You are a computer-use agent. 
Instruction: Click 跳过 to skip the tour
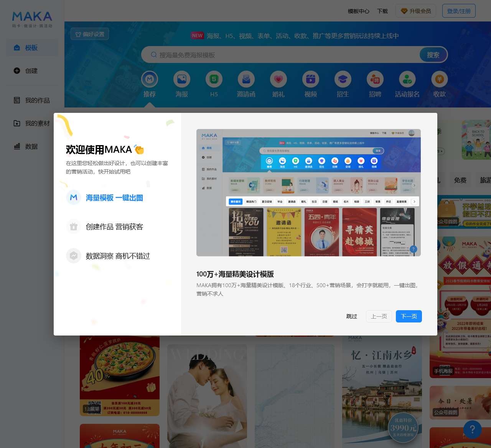tap(352, 316)
